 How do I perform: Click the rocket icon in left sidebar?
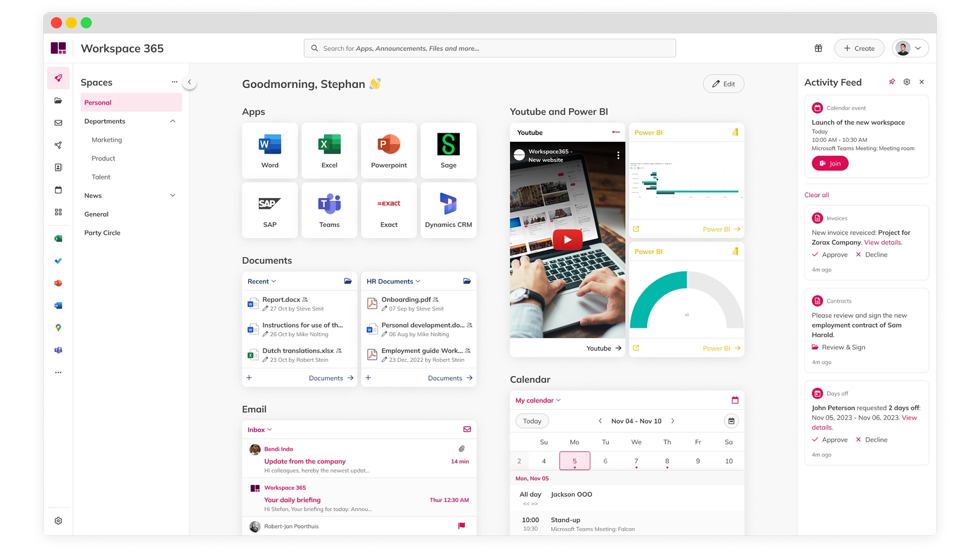pos(58,78)
